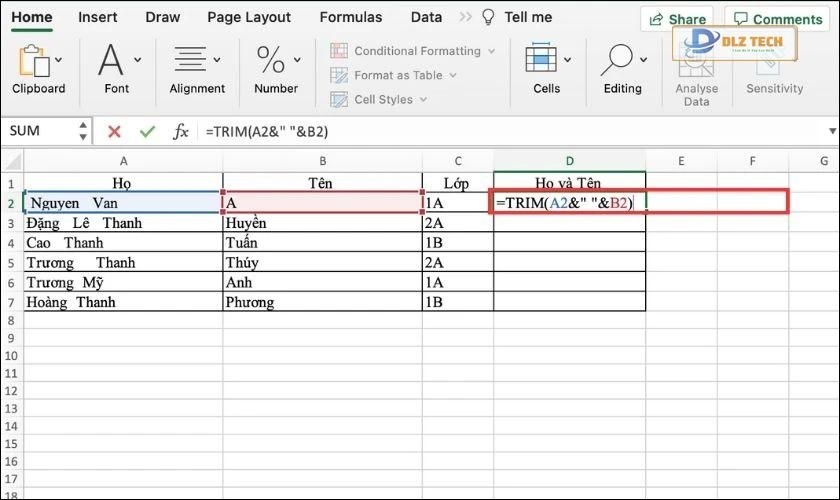
Task: Switch to the Formulas tab
Action: (x=351, y=17)
